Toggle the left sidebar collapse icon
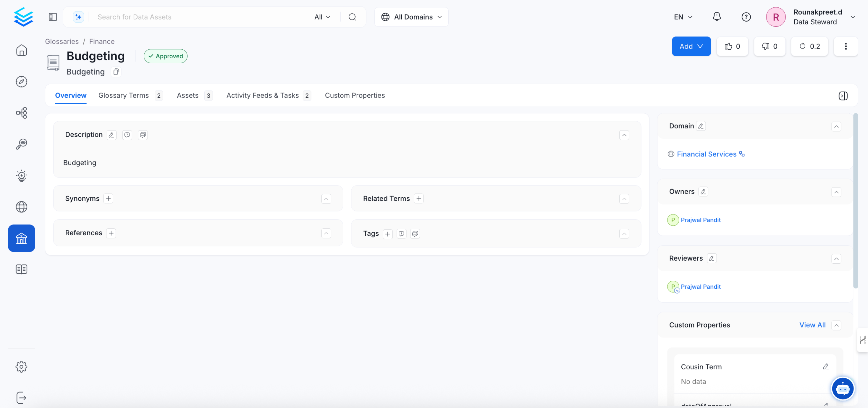868x408 pixels. point(53,17)
